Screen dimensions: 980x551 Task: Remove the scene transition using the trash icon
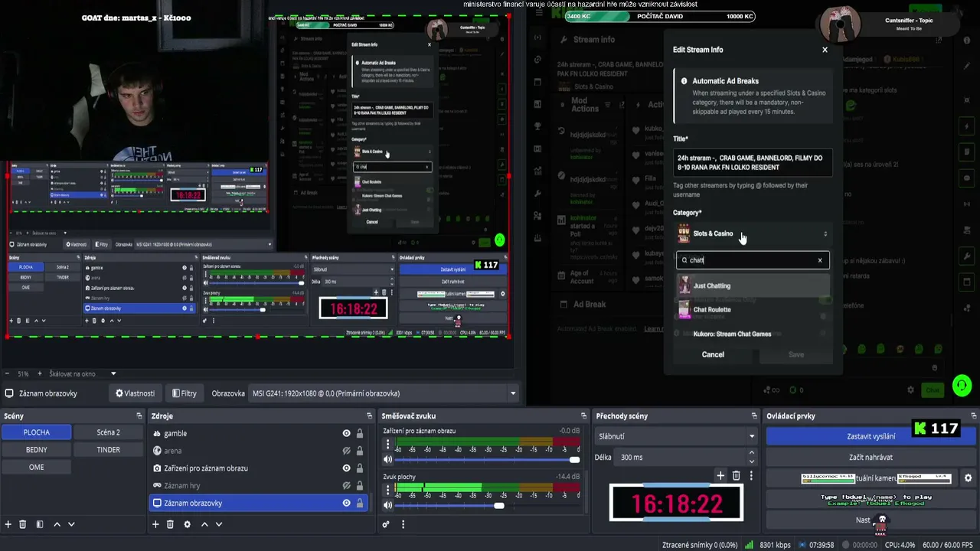(x=737, y=475)
